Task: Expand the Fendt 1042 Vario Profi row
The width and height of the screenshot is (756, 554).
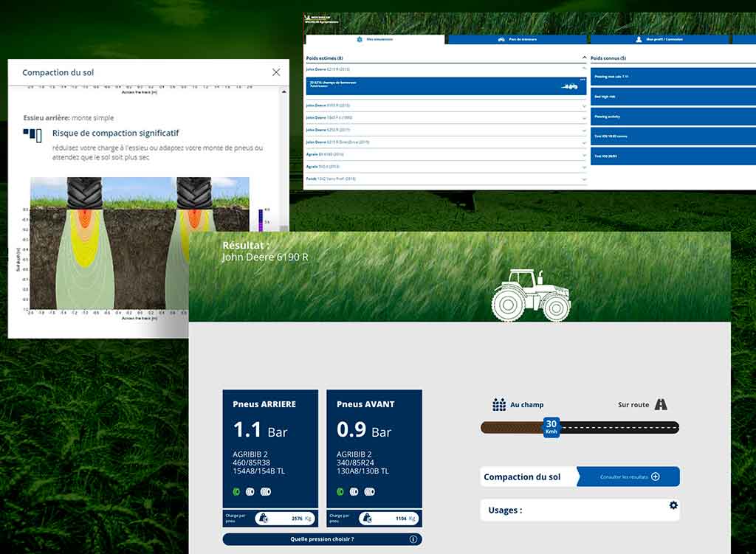Action: [x=585, y=179]
